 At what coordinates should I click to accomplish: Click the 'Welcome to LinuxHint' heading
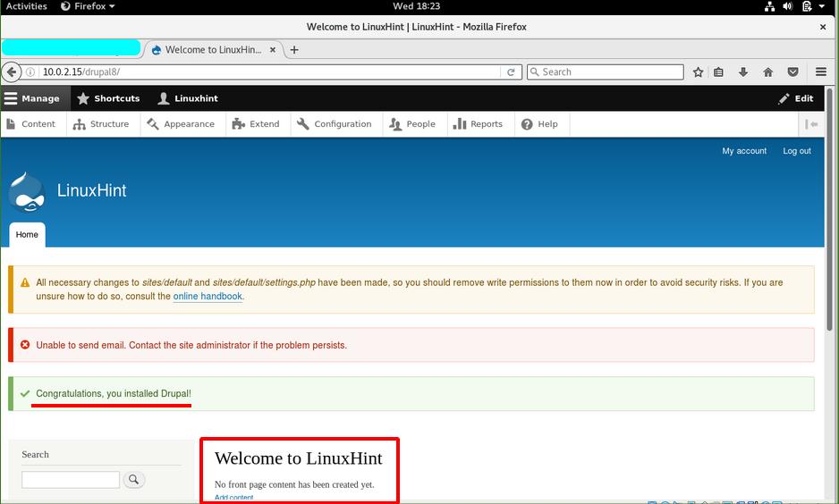[x=298, y=458]
